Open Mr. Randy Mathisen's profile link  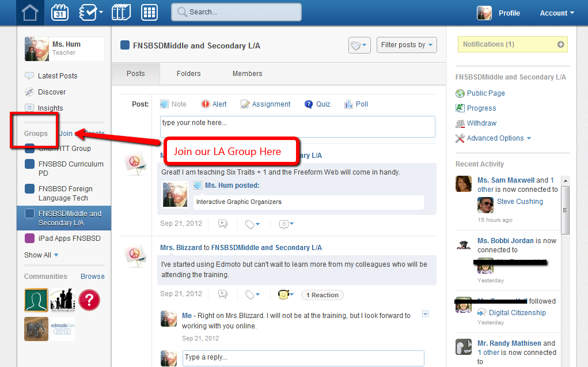pos(509,343)
